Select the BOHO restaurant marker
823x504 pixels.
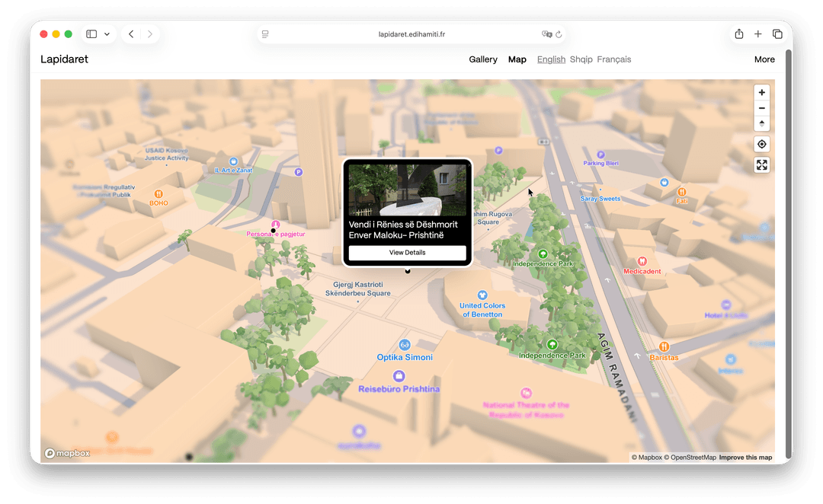click(159, 194)
